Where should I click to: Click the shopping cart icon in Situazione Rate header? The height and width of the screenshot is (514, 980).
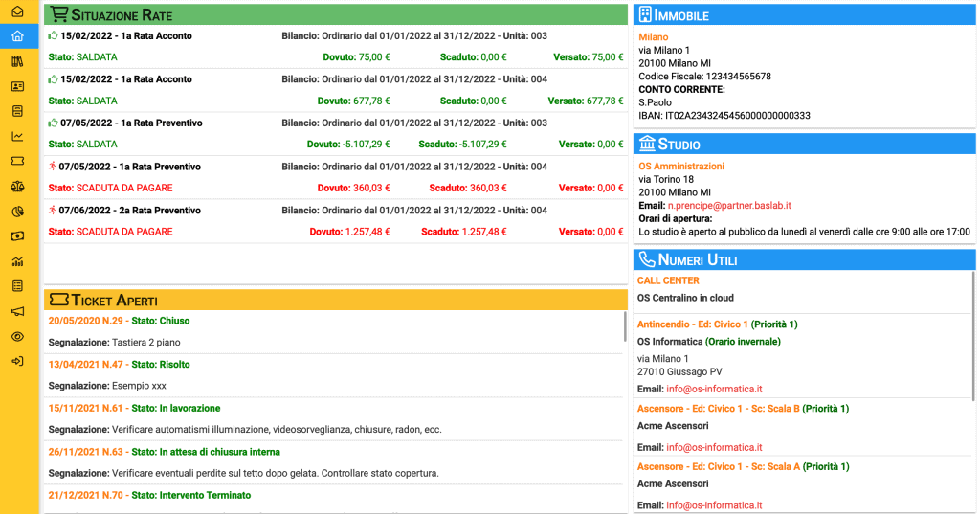click(58, 13)
